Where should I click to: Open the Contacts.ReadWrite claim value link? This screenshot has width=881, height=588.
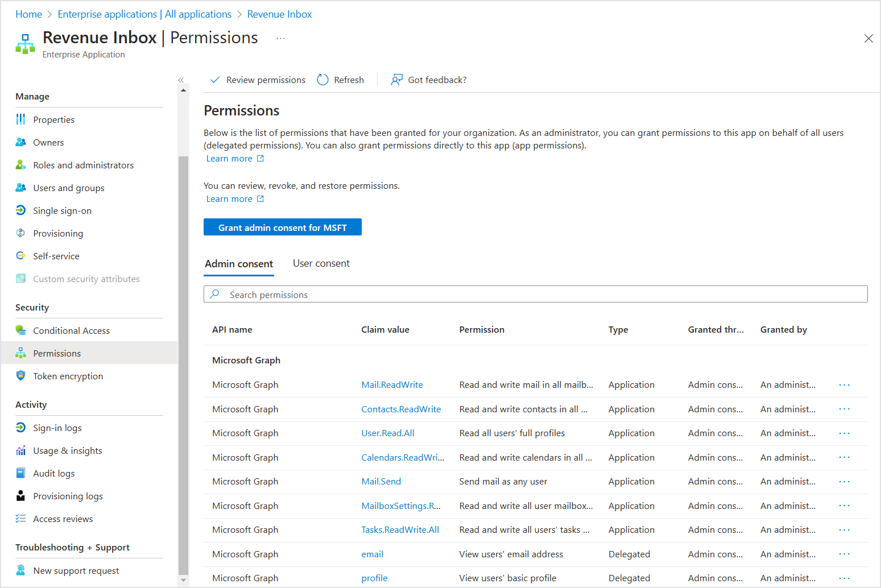click(x=401, y=409)
